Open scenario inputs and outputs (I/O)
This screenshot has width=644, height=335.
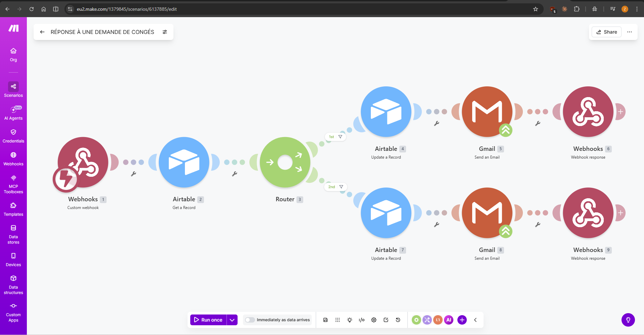point(362,320)
